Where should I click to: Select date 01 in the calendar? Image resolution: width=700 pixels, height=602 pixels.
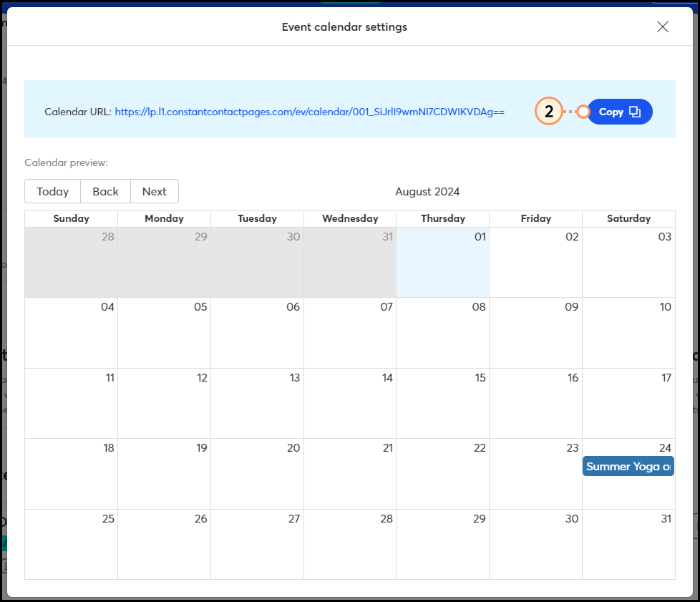pyautogui.click(x=480, y=237)
